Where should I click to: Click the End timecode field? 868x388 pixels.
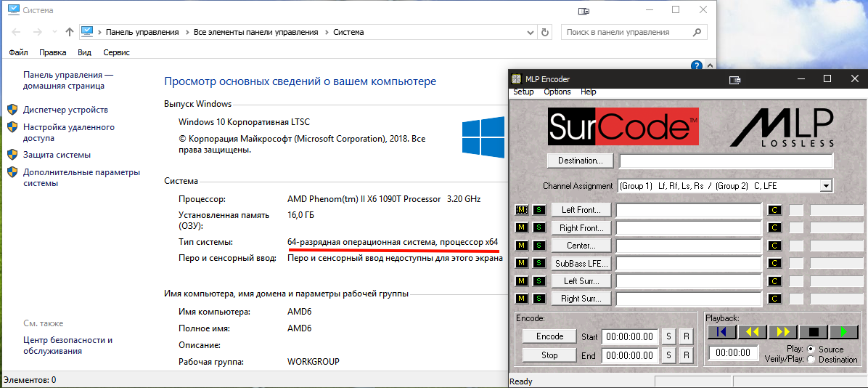click(629, 355)
